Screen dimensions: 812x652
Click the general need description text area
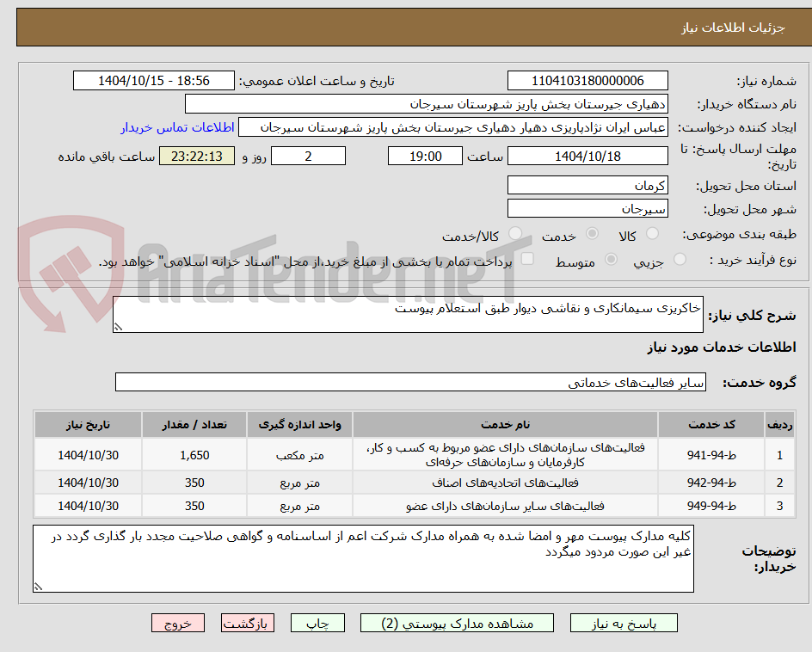tap(408, 314)
